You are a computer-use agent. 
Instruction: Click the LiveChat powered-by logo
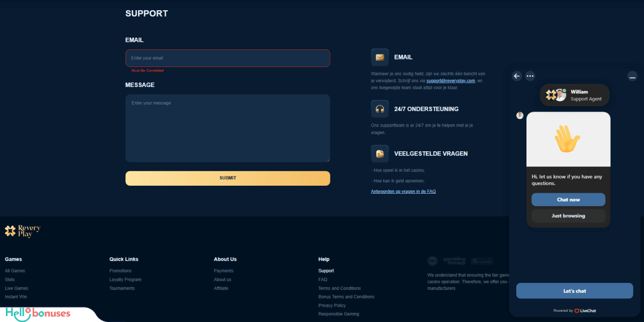(x=586, y=311)
